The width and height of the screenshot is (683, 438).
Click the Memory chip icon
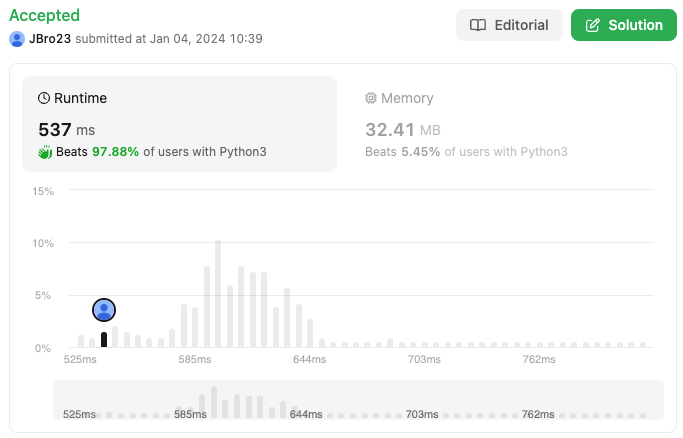[371, 98]
